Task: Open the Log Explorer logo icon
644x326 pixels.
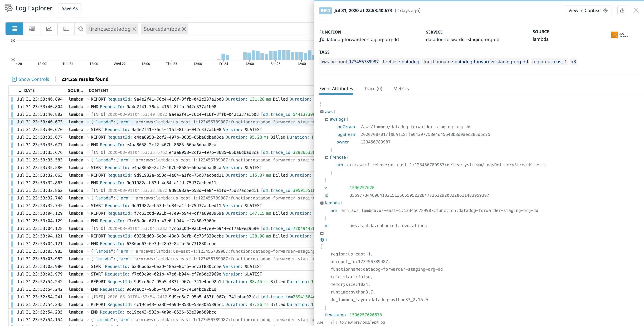Action: (8, 8)
